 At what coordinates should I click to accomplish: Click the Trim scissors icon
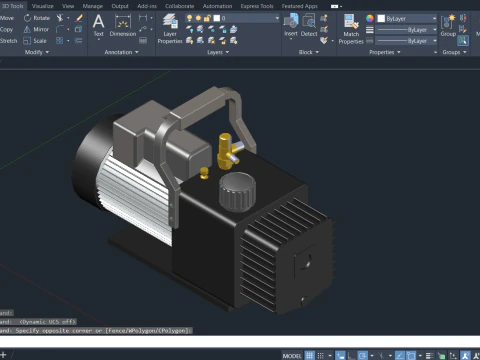click(x=60, y=18)
